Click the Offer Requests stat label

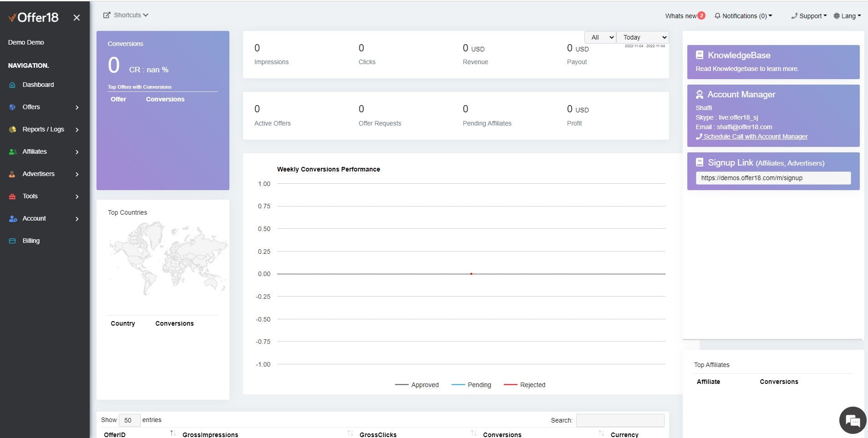pyautogui.click(x=380, y=123)
